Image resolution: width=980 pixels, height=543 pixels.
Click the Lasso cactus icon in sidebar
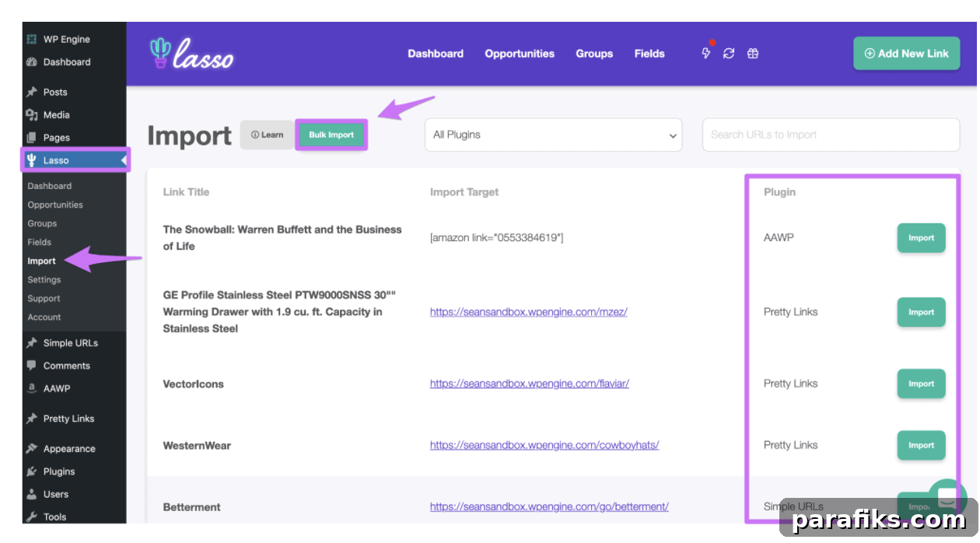(32, 160)
